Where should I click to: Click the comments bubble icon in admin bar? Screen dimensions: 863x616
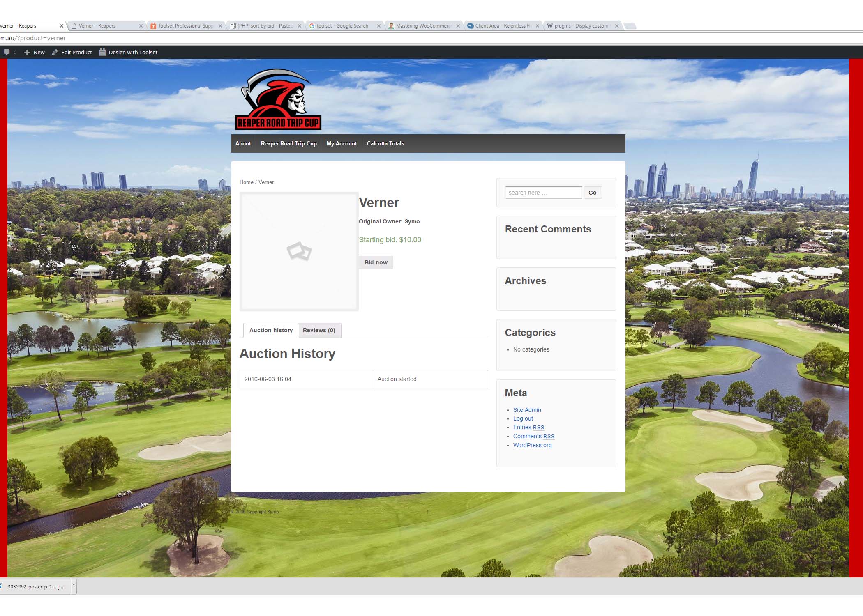click(x=7, y=52)
